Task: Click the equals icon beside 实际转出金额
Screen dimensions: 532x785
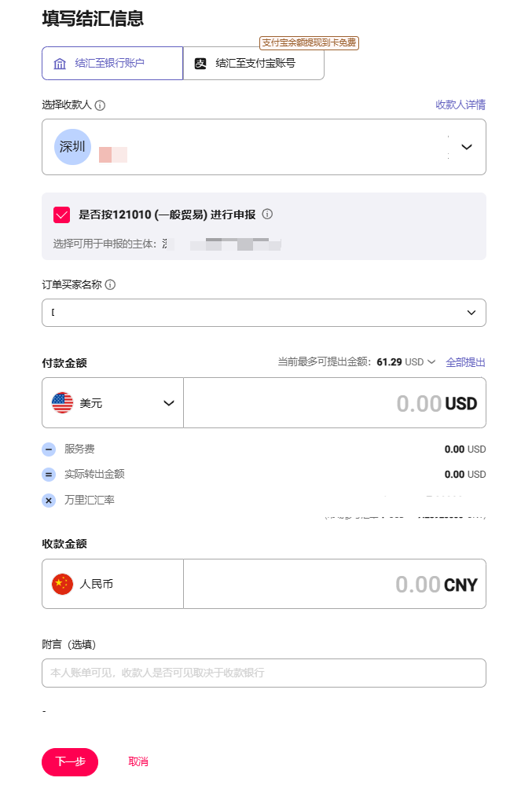Action: tap(49, 475)
